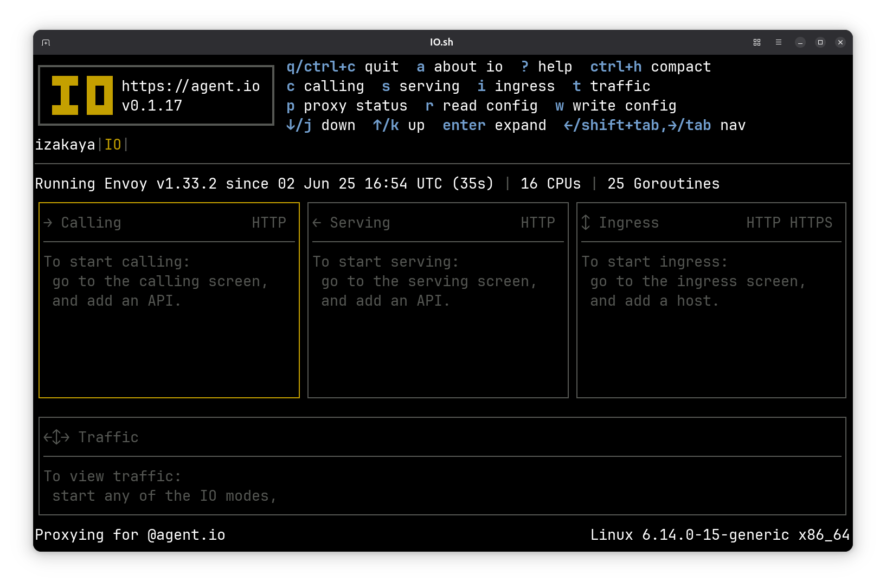Select the 't traffic' shortcut
Image resolution: width=886 pixels, height=588 pixels.
coord(612,86)
